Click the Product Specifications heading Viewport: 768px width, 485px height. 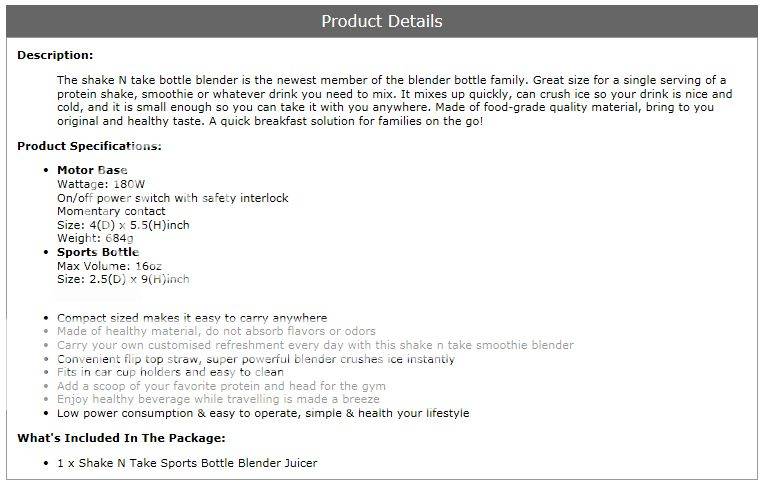[89, 146]
